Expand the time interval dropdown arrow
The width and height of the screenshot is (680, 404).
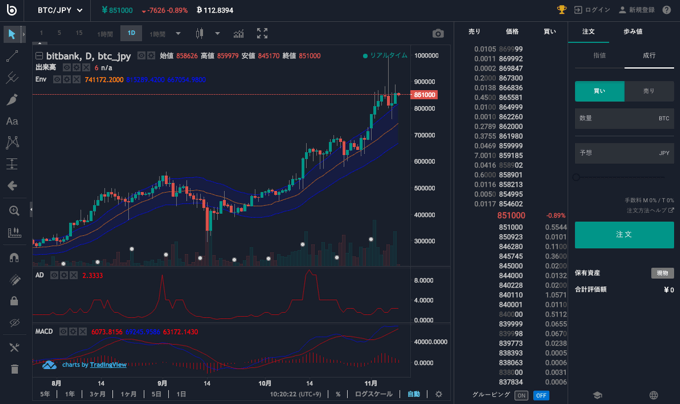pos(178,34)
